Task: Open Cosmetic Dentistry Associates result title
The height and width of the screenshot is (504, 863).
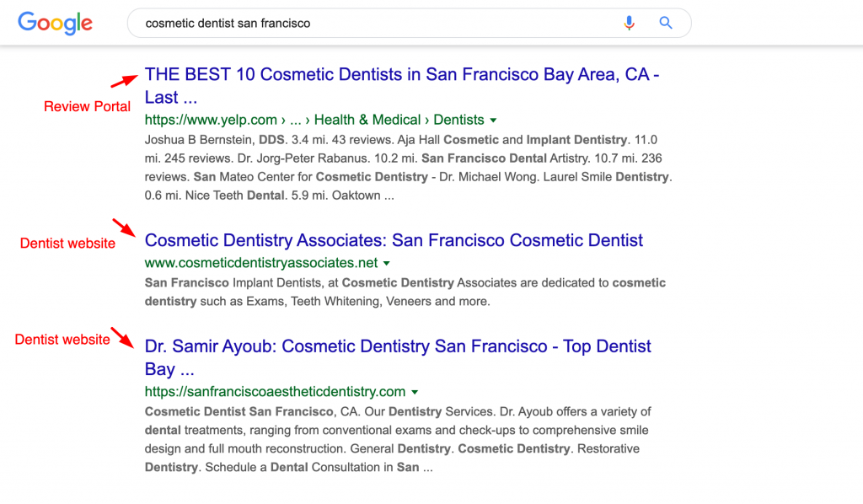Action: point(394,240)
